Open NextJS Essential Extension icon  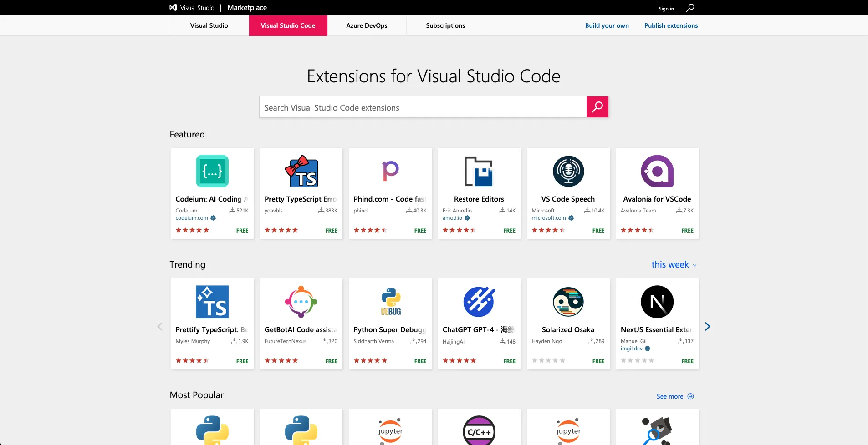tap(657, 302)
